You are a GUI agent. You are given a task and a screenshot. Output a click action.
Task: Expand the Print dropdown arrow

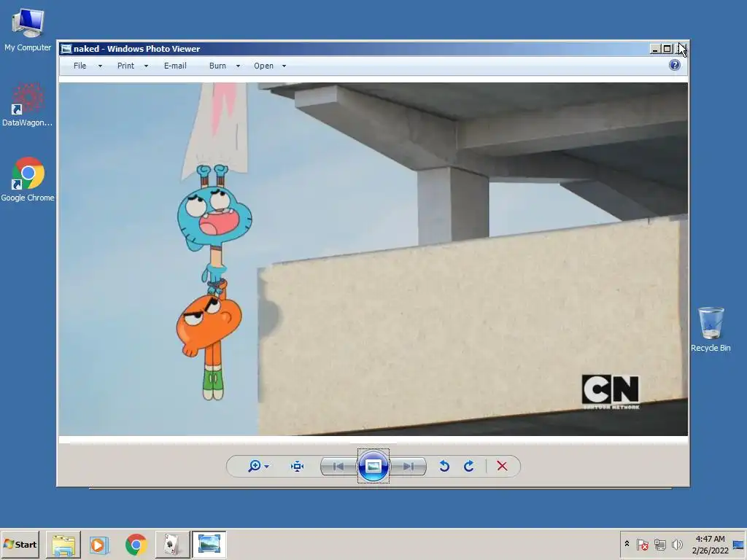[146, 66]
